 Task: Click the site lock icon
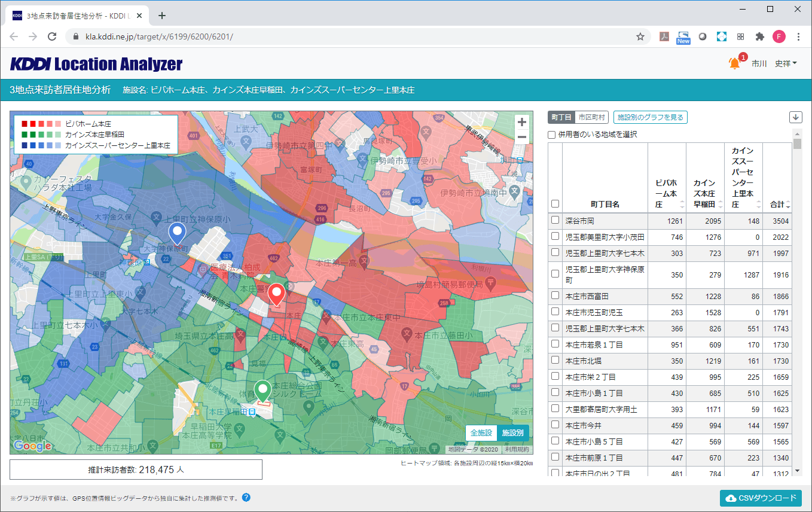pos(75,36)
